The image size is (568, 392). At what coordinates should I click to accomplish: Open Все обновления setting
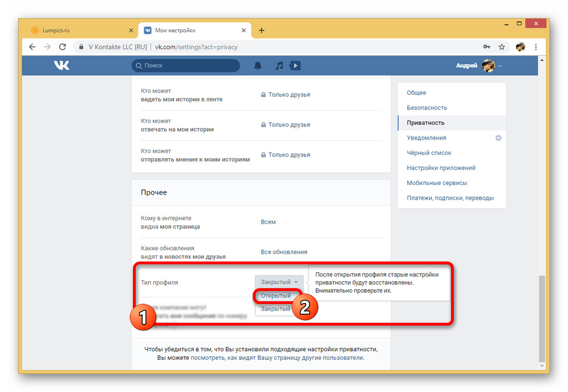pyautogui.click(x=283, y=252)
